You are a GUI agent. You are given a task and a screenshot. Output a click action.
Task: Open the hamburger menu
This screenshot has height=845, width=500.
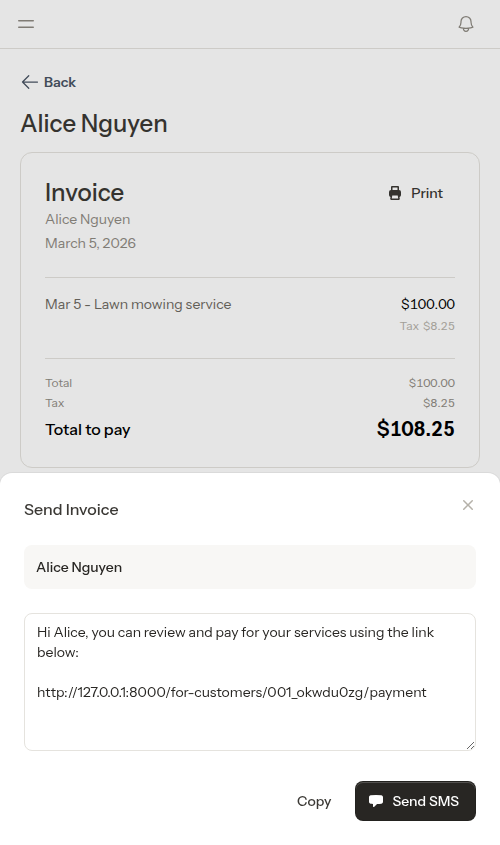26,24
